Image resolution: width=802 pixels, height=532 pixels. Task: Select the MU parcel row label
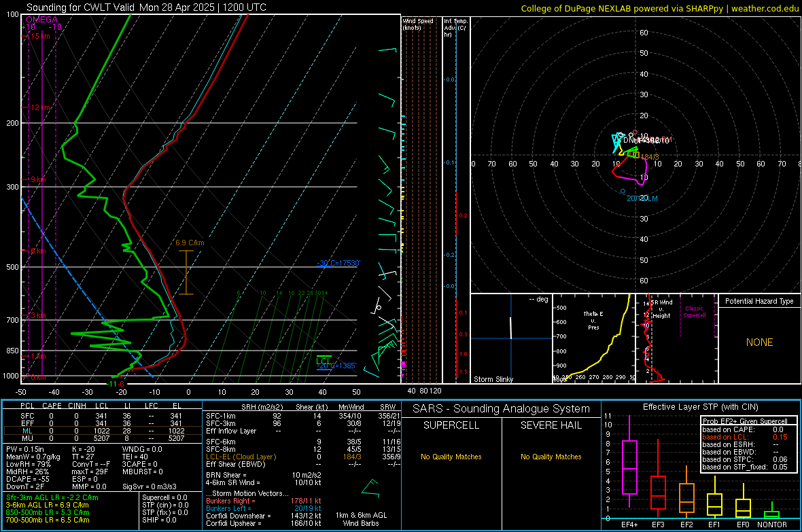[27, 438]
